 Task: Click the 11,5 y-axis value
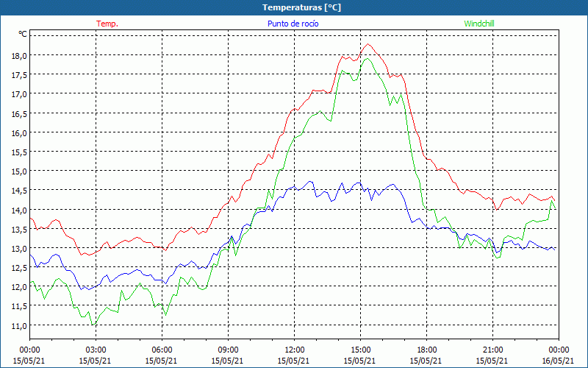pos(20,306)
